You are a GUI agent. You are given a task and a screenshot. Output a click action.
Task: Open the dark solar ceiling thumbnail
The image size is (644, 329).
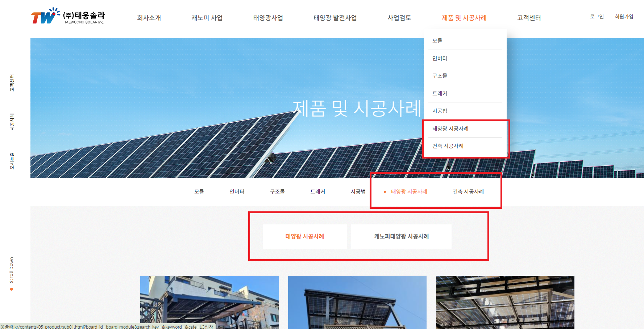(505, 302)
